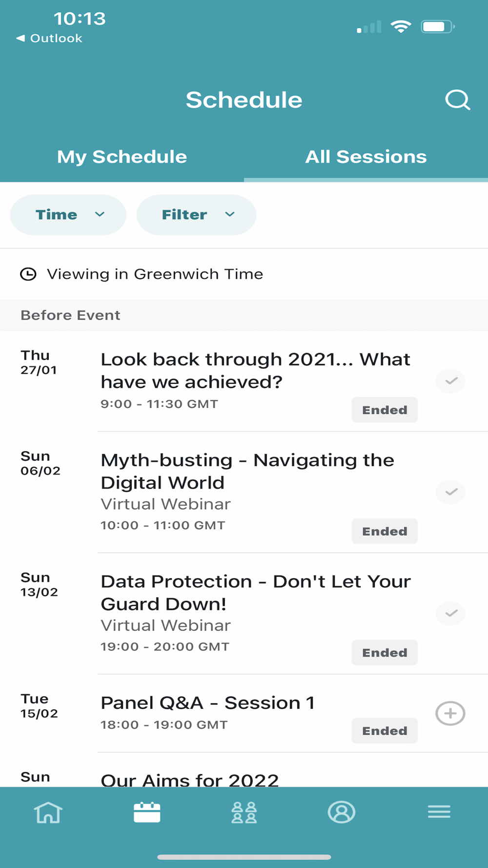Tap Ended badge on Panel Q&A session

(x=385, y=731)
